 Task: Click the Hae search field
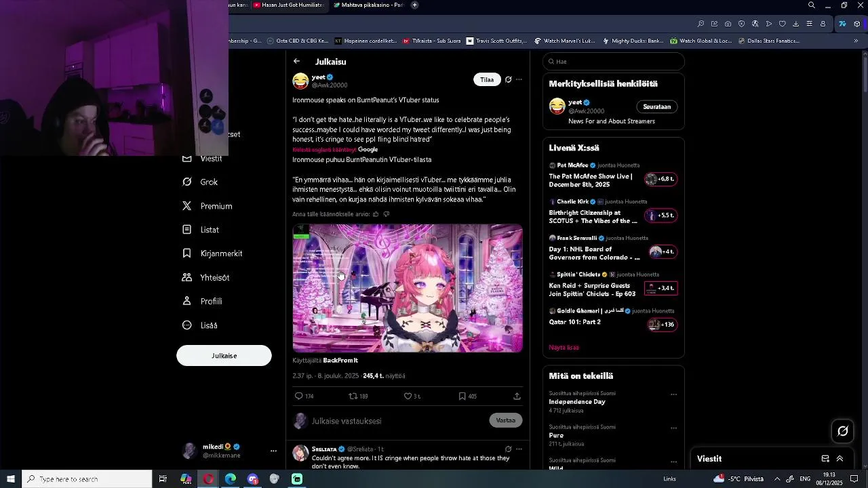pos(614,62)
